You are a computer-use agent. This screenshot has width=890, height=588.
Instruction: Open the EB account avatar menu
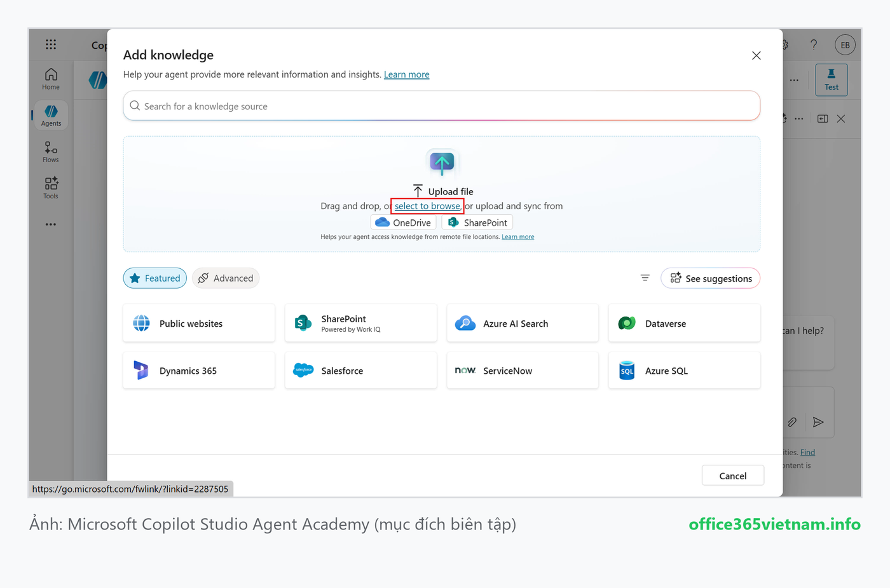click(845, 45)
